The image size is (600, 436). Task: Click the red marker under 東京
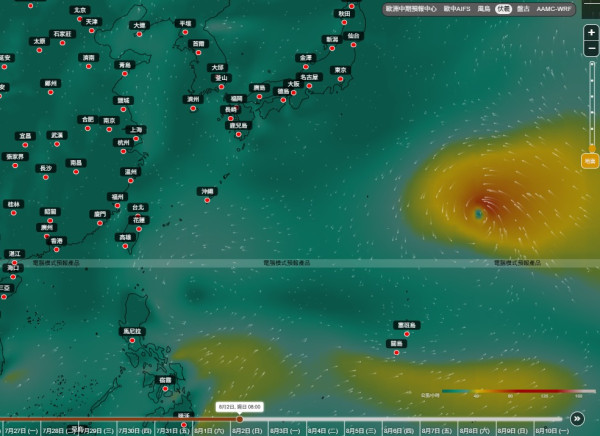pyautogui.click(x=340, y=79)
